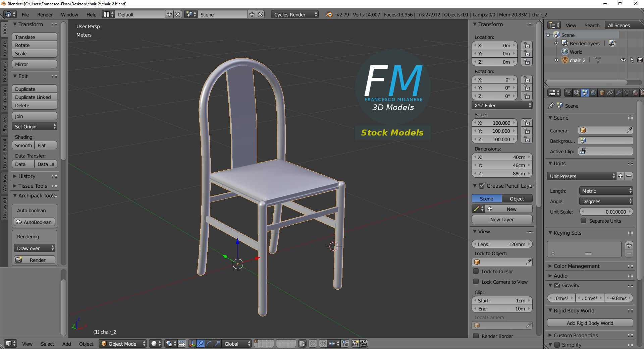Open the Modifiers properties tab (wrench icon)
This screenshot has width=644, height=349.
[x=619, y=93]
